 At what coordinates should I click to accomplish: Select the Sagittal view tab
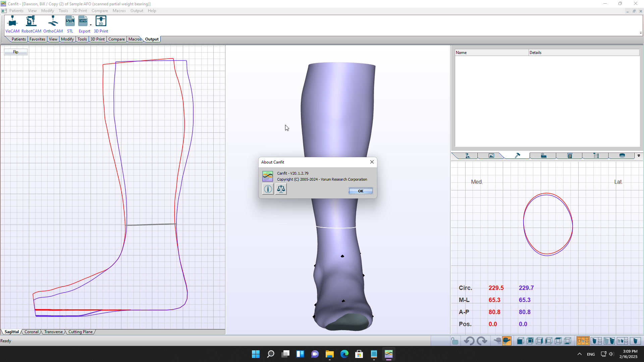coord(12,332)
